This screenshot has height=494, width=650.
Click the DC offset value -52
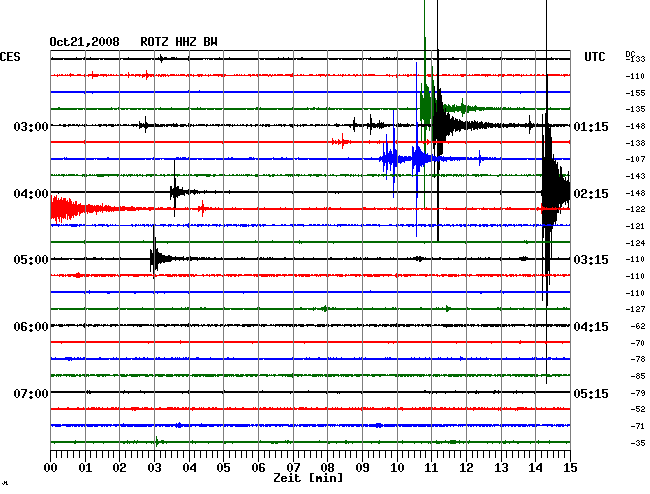point(638,409)
